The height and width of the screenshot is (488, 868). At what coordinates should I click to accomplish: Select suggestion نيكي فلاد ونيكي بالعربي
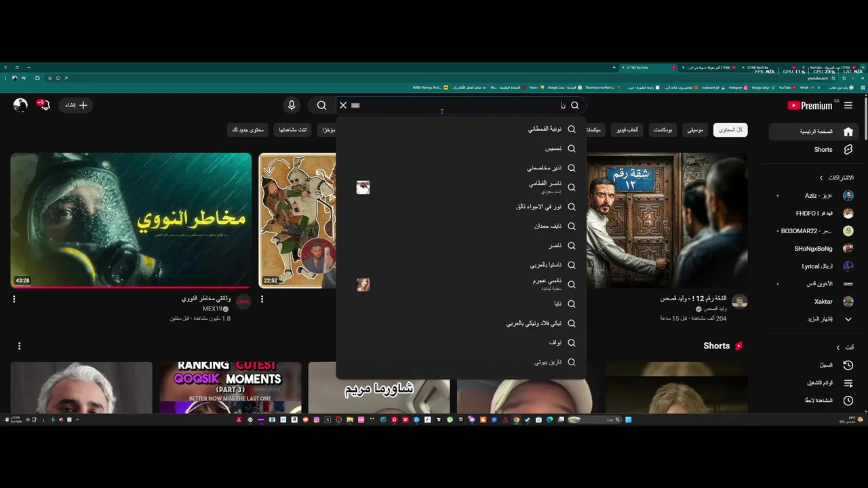point(461,323)
